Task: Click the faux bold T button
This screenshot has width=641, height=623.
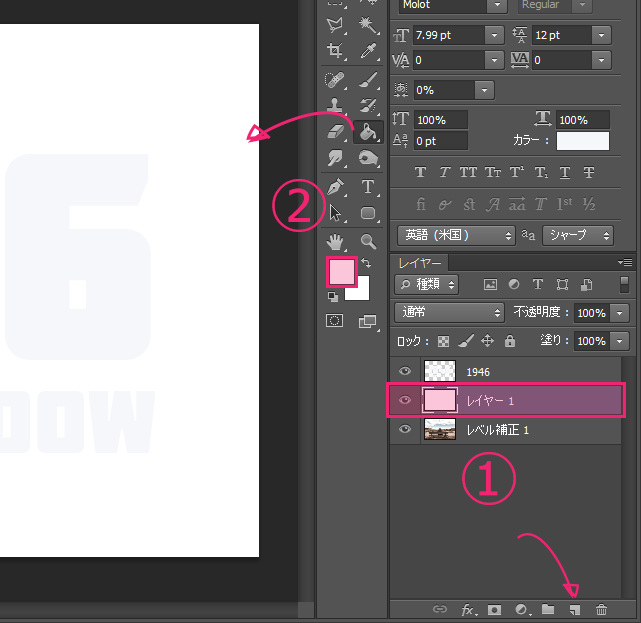Action: click(419, 173)
